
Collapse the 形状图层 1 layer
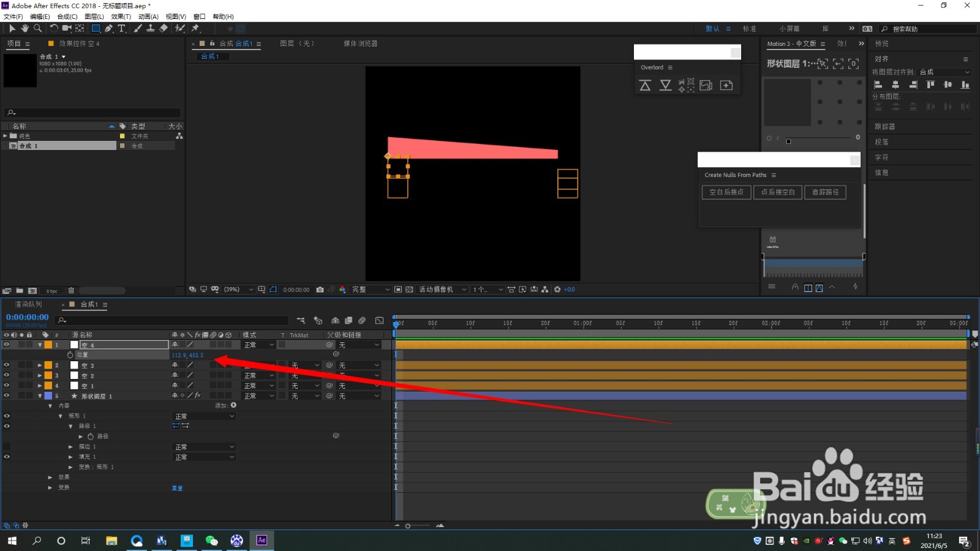click(40, 396)
